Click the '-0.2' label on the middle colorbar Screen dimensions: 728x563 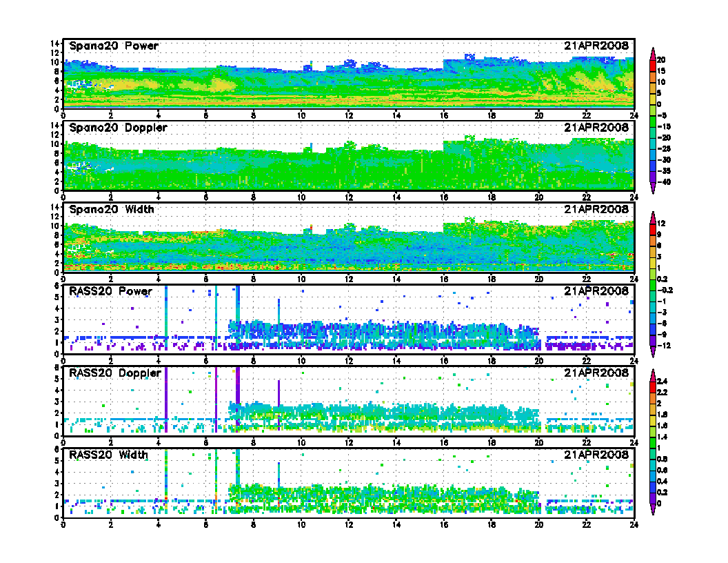click(x=665, y=290)
